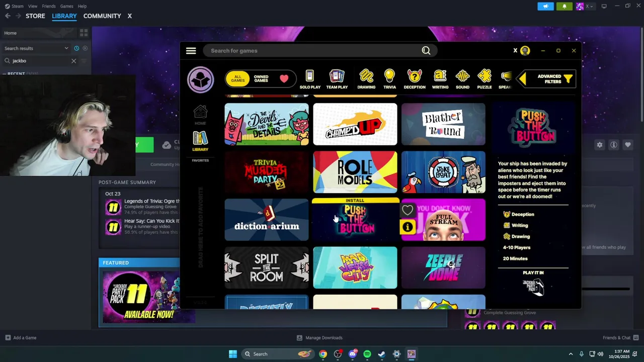644x362 pixels.
Task: Open the Friends menu
Action: (49, 6)
